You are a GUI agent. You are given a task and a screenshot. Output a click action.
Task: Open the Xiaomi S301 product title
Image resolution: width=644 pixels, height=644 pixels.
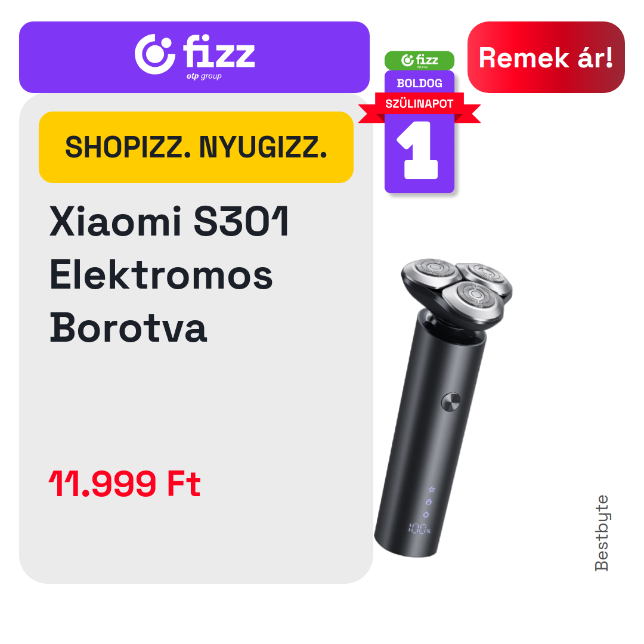169,222
